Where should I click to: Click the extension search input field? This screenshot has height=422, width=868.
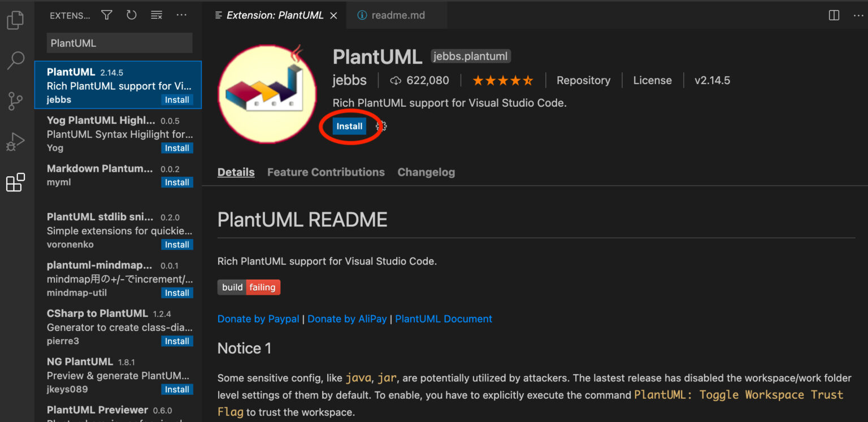coord(119,42)
